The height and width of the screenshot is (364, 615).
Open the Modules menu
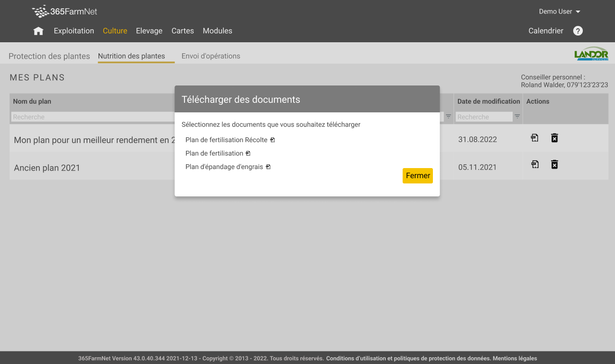217,31
